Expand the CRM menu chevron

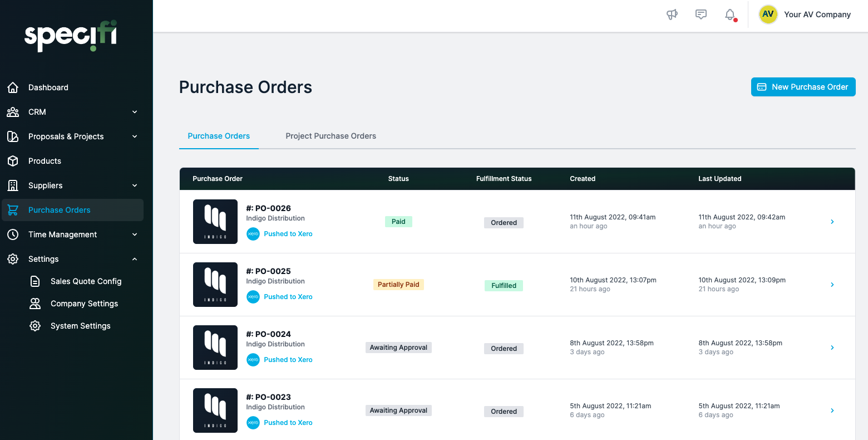135,112
